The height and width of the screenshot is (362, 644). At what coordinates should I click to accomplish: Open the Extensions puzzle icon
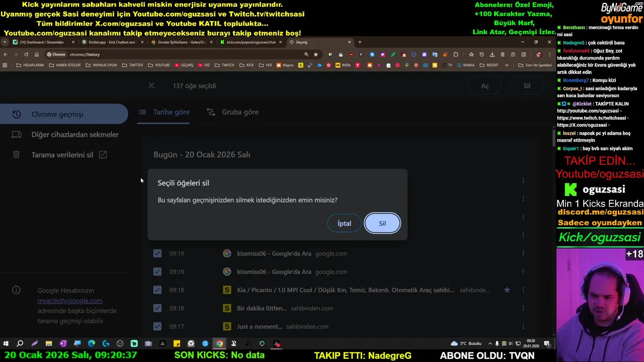pos(456,54)
